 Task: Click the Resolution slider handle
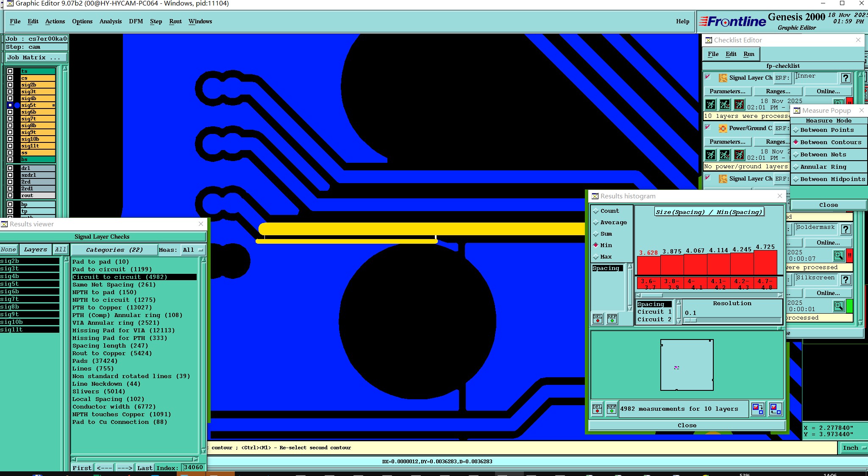(x=690, y=320)
